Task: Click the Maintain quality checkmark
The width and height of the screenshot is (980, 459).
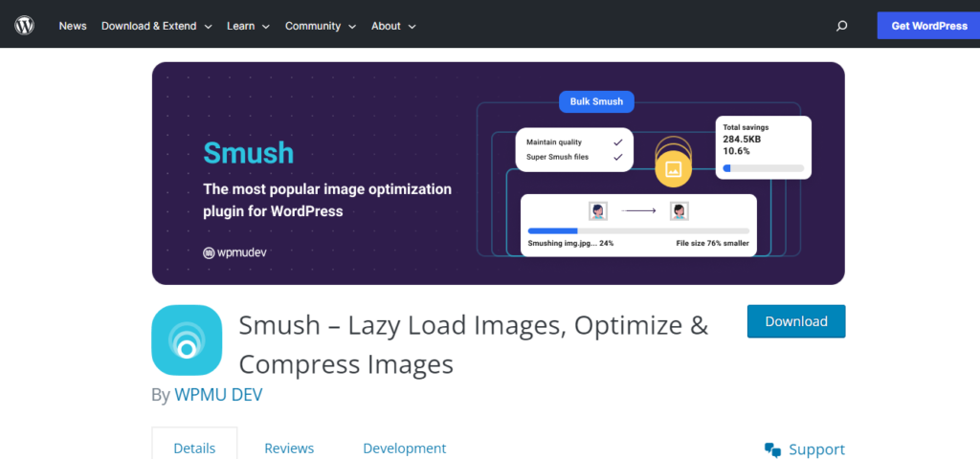Action: coord(617,142)
